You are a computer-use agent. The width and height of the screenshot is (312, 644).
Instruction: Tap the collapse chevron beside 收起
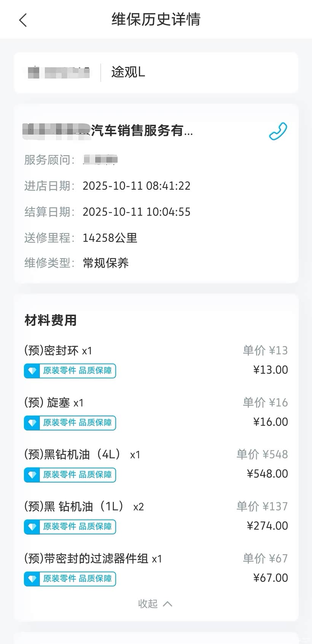coord(167,604)
